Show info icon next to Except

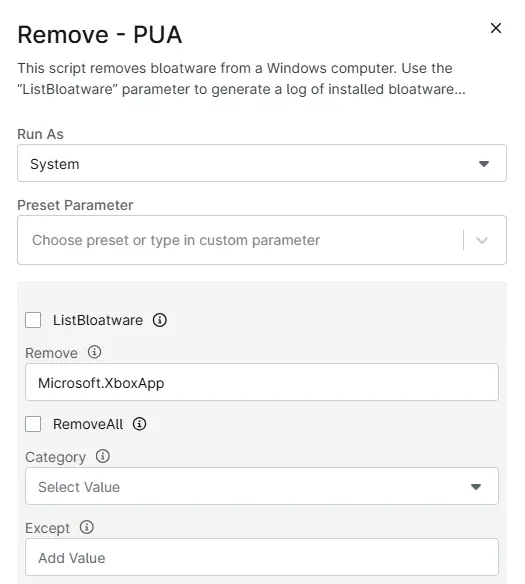pos(87,527)
